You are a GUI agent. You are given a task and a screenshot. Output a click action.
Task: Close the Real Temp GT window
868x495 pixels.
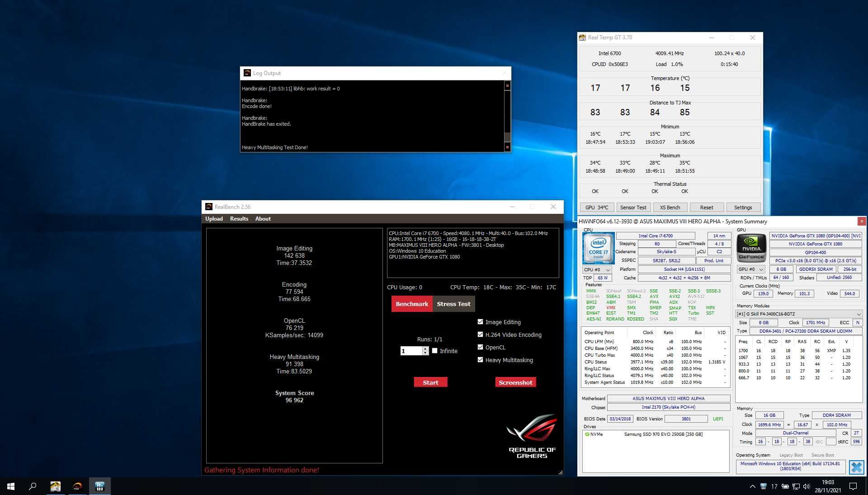point(753,38)
